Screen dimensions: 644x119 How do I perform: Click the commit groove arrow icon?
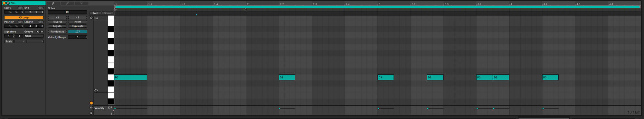point(42,32)
